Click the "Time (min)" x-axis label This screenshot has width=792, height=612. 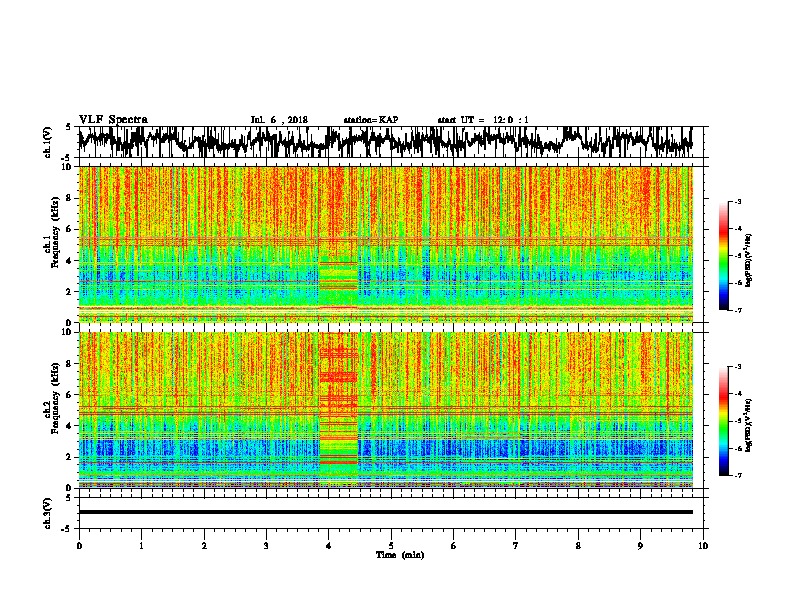(x=400, y=555)
